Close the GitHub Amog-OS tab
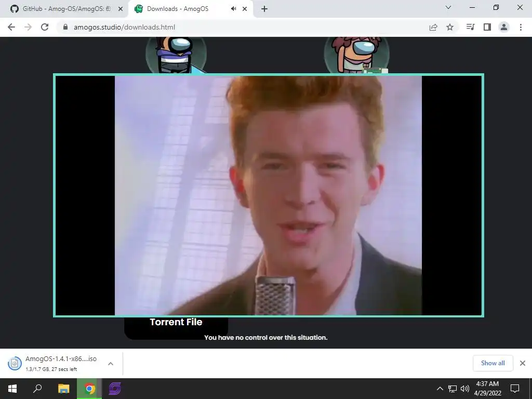This screenshot has height=399, width=532. click(x=121, y=9)
